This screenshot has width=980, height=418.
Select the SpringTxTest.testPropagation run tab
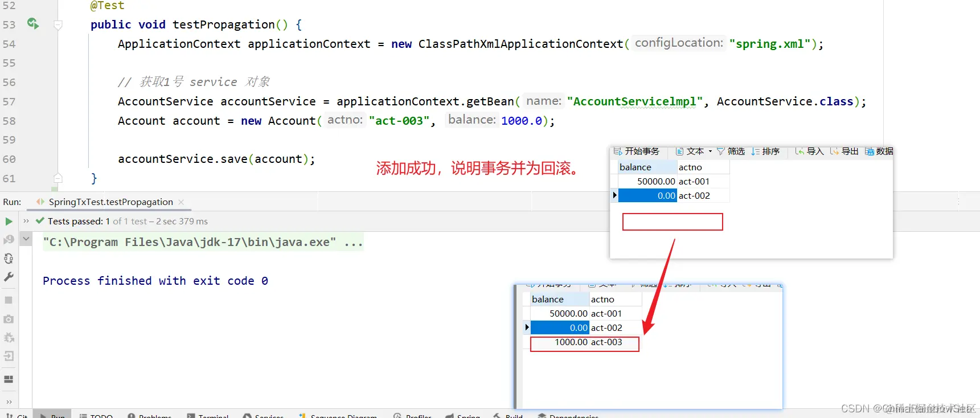(110, 202)
